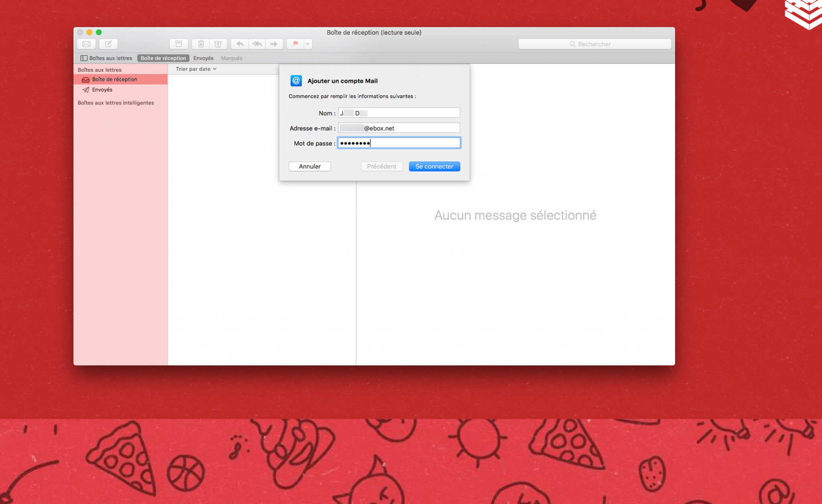The height and width of the screenshot is (504, 822).
Task: Open the Trier par date sort menu
Action: pos(195,69)
